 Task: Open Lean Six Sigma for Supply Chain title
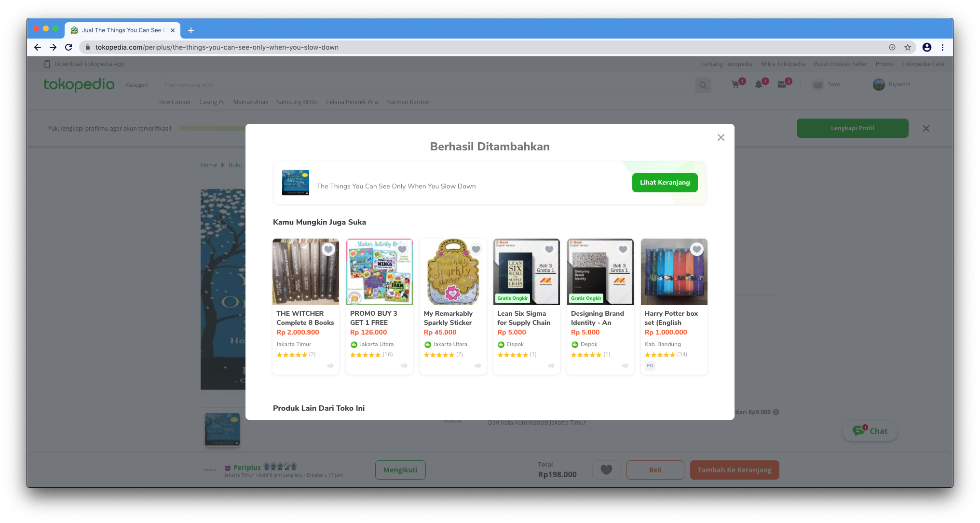tap(524, 318)
